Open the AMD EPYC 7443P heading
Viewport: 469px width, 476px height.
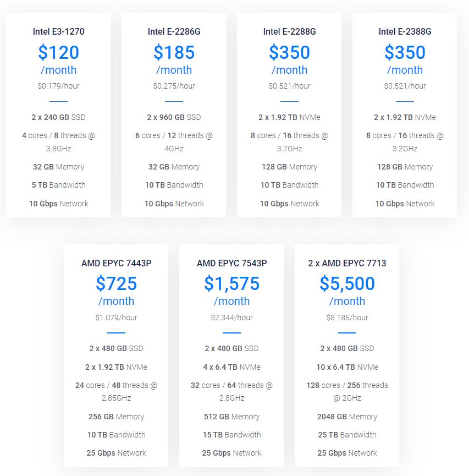click(116, 263)
